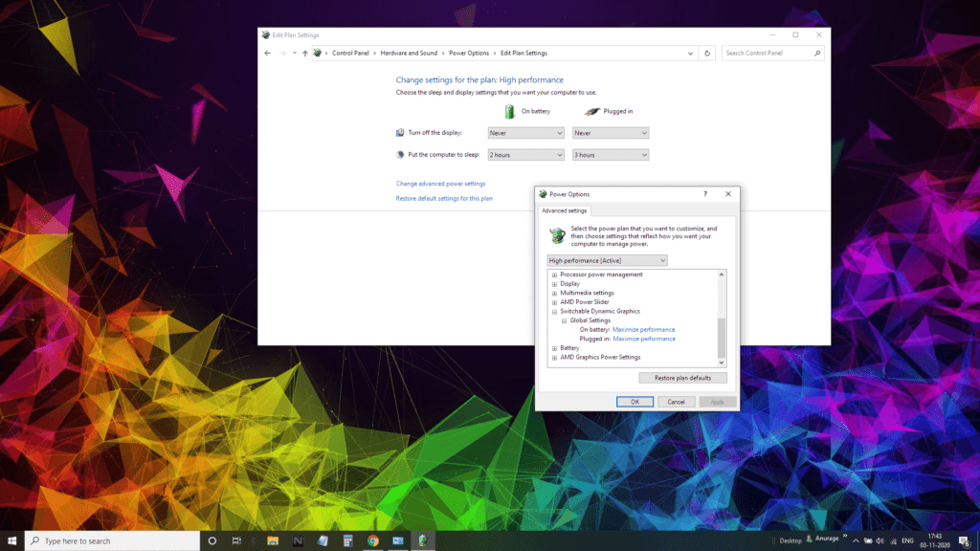Viewport: 980px width, 551px height.
Task: Click the settings tree scrollbar down arrow
Action: pos(722,363)
